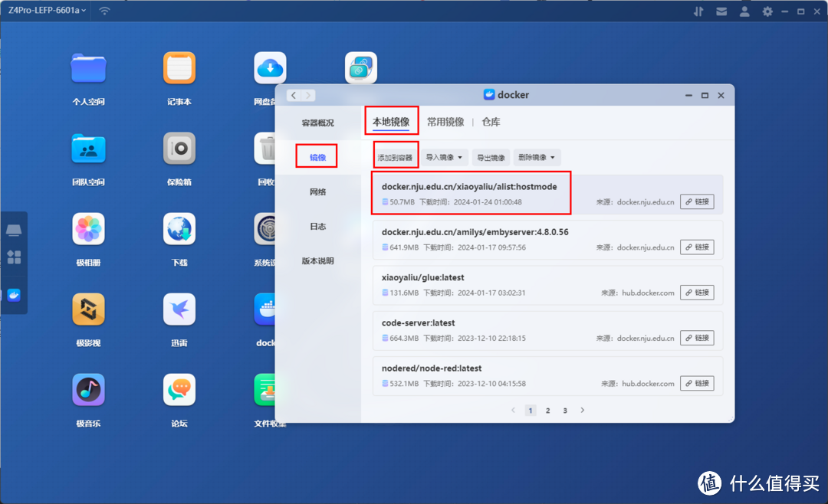This screenshot has width=828, height=504.
Task: Go back using docker window back arrow
Action: click(294, 96)
